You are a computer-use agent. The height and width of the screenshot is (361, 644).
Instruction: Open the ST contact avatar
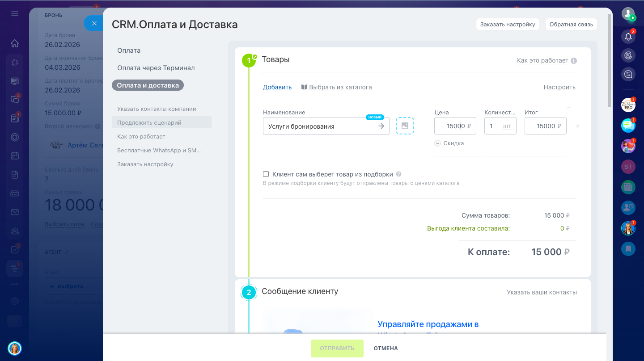(628, 167)
